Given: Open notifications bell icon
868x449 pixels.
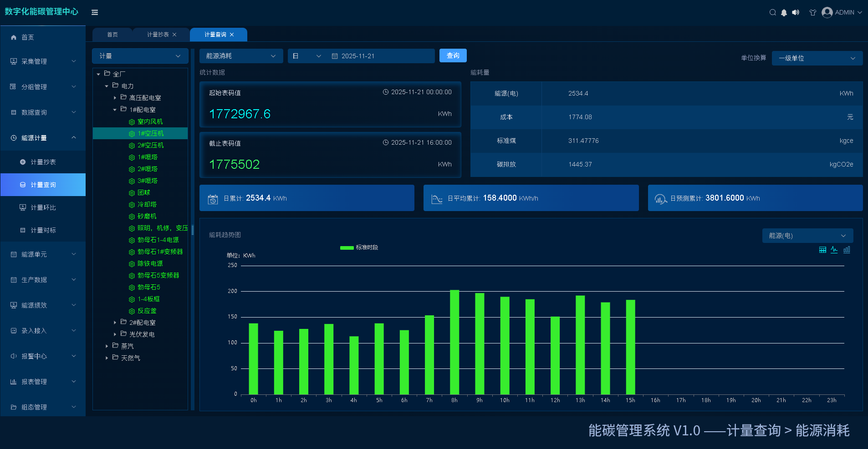Looking at the screenshot, I should (784, 13).
